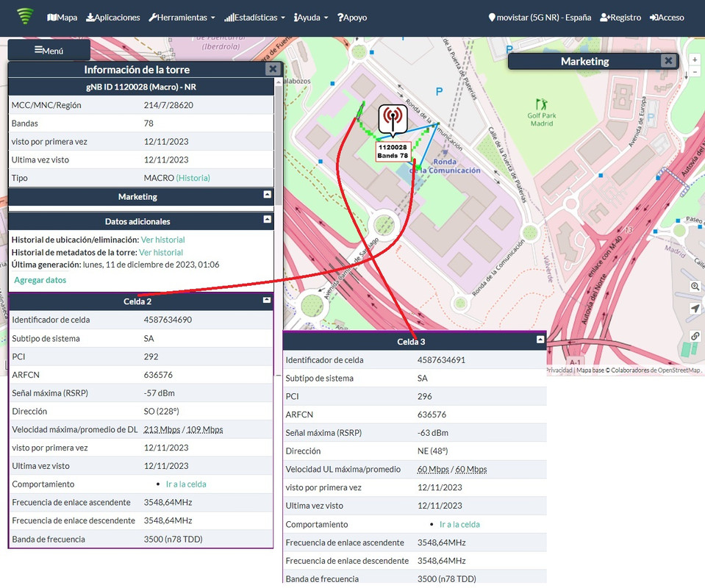Open the Acceso login link
The image size is (705, 588).
pyautogui.click(x=667, y=18)
